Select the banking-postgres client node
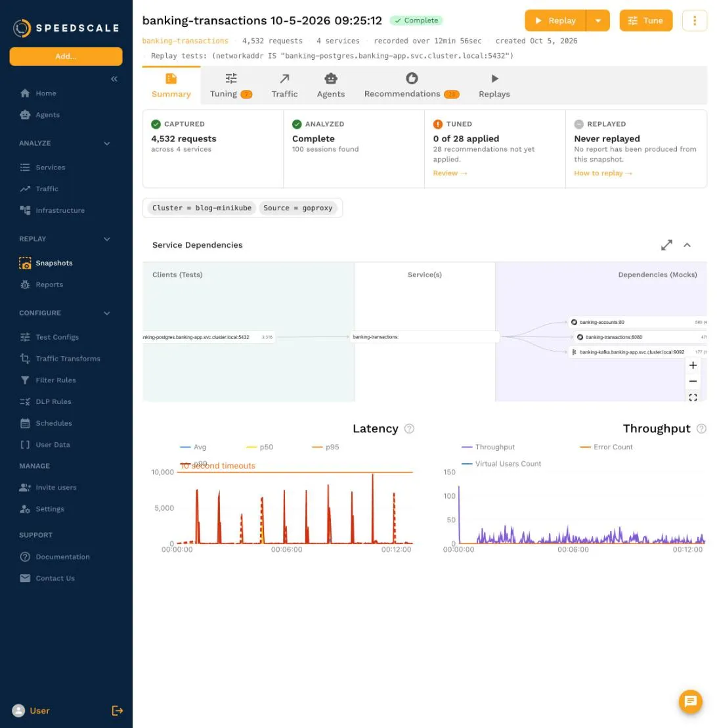Viewport: 717px width, 728px height. [x=209, y=337]
